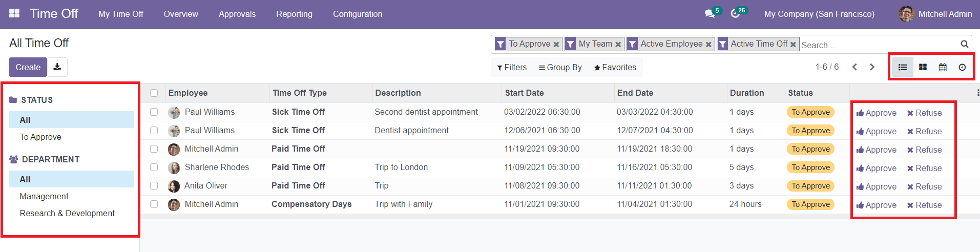Approve Sharlene Rhodes' Trip to London
The height and width of the screenshot is (252, 980).
pos(877,168)
